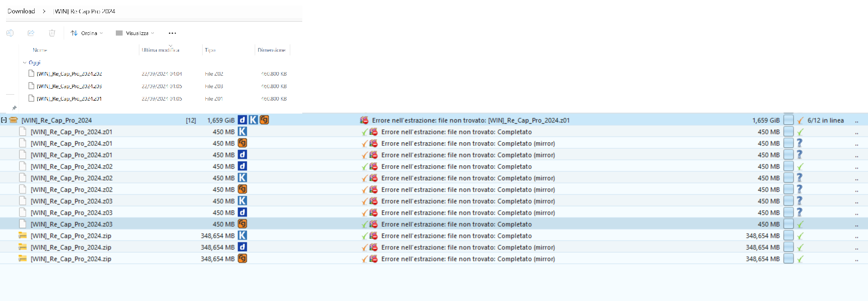Viewport: 868px width, 301px height.
Task: Sort by the Dimensione column header
Action: pos(271,50)
